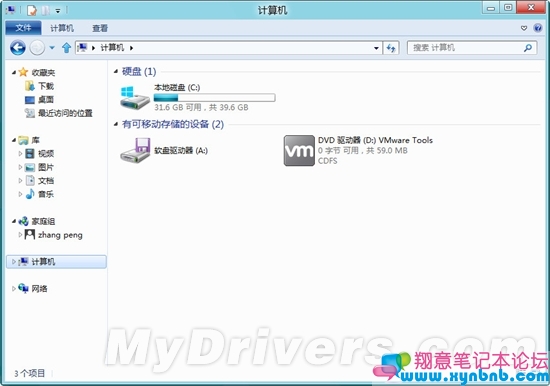Expand the 网络 tree node
Screen dimensions: 550x386
14,288
